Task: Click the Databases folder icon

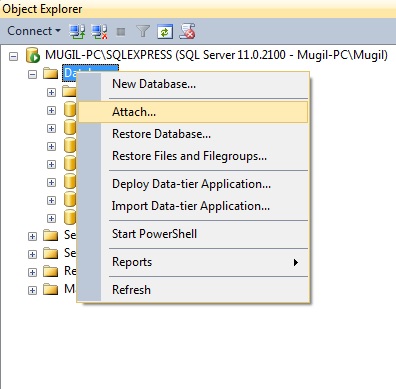Action: click(51, 73)
